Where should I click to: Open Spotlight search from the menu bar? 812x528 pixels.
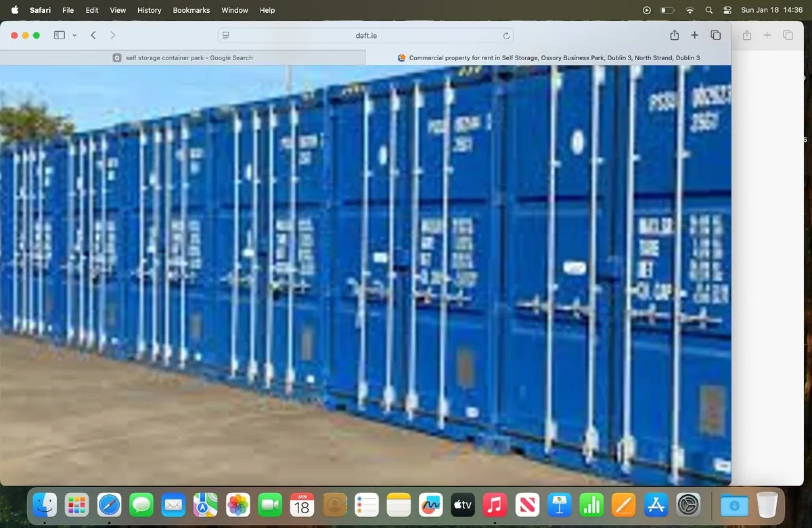[x=708, y=10]
